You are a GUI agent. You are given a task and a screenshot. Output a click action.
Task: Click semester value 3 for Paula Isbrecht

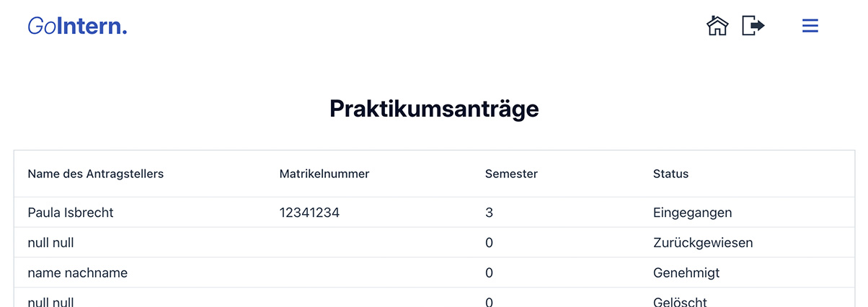click(x=489, y=213)
